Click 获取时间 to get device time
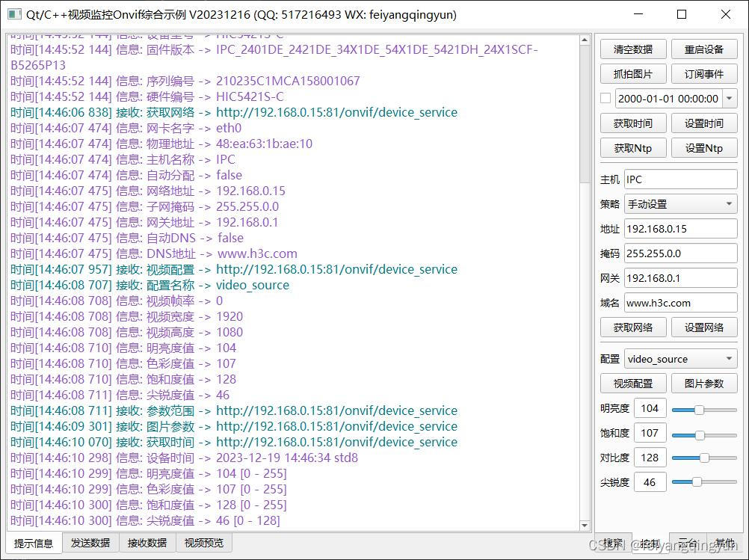 coord(633,123)
